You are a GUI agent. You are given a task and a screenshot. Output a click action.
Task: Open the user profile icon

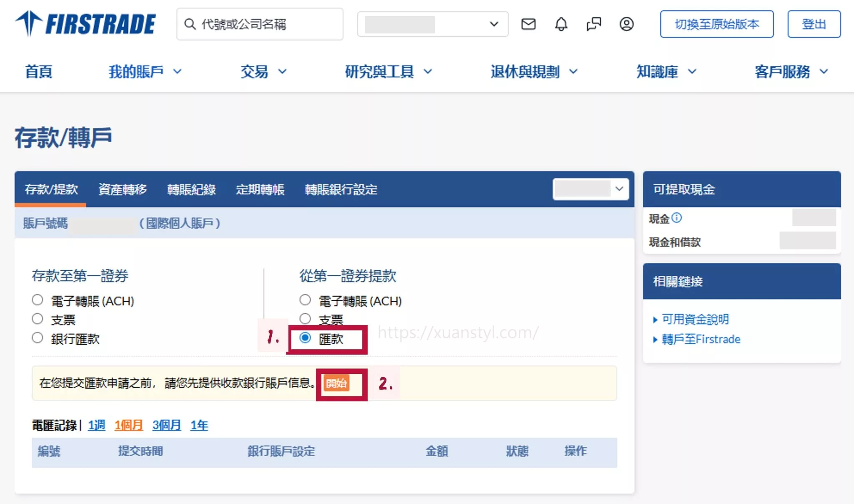click(626, 24)
